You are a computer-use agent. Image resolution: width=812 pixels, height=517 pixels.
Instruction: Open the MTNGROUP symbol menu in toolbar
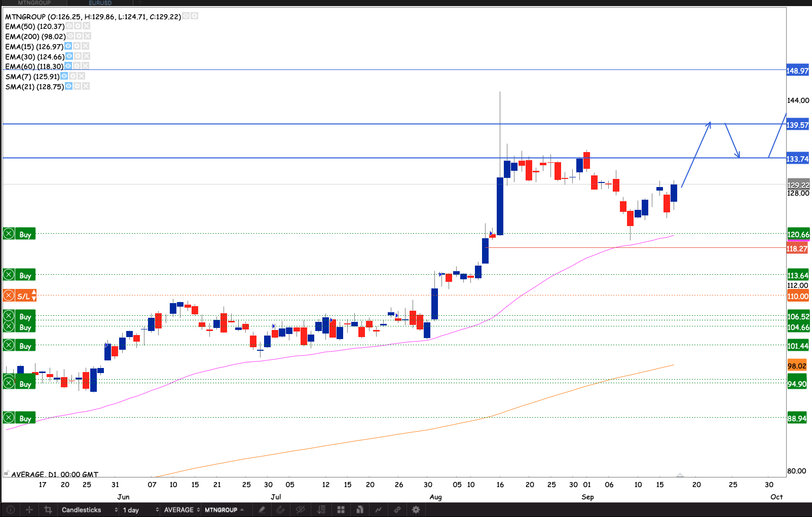(224, 510)
